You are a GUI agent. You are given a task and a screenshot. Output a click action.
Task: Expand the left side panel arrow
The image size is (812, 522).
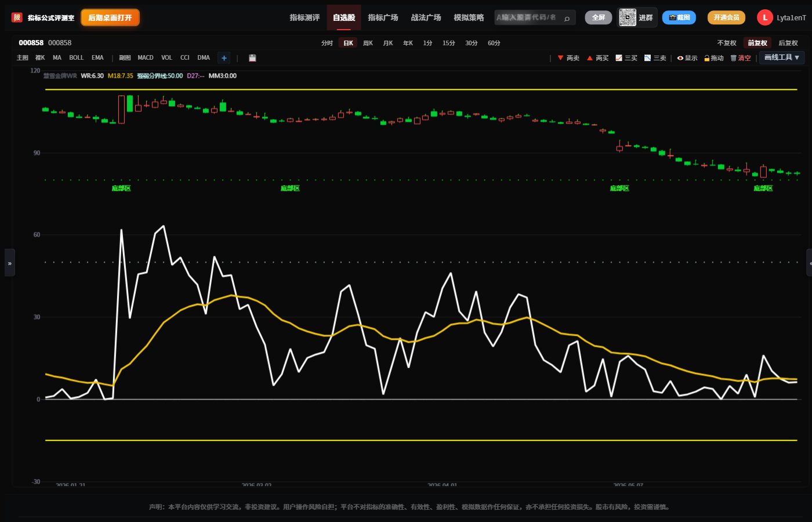pyautogui.click(x=9, y=263)
